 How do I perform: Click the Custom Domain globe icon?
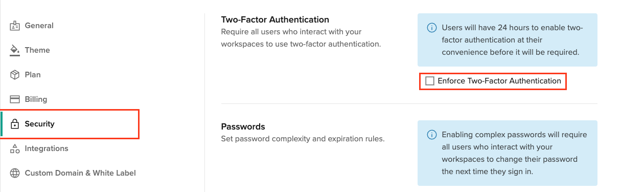pyautogui.click(x=15, y=173)
